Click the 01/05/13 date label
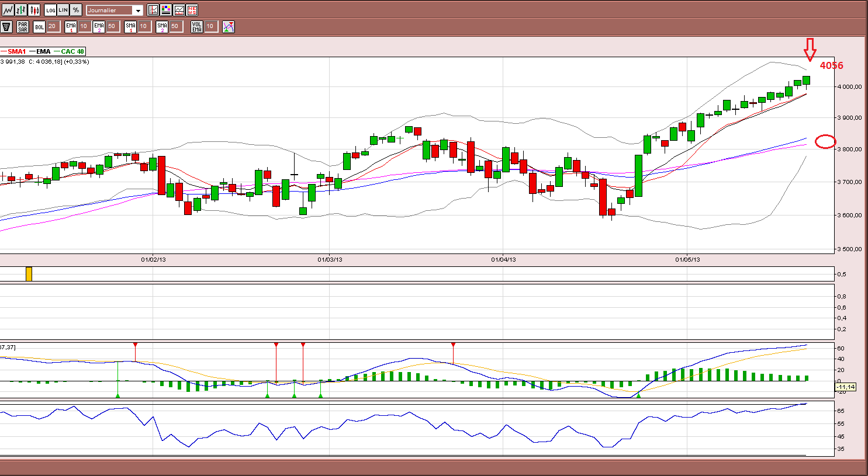868x476 pixels. click(687, 259)
